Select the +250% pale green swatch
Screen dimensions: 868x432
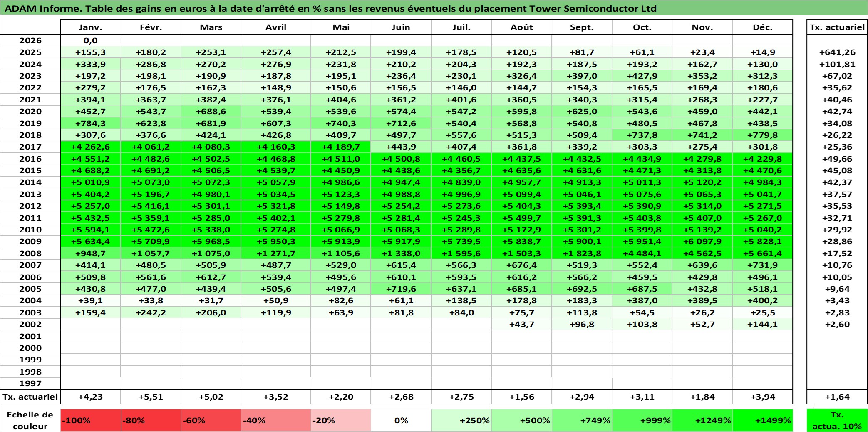coord(461,420)
